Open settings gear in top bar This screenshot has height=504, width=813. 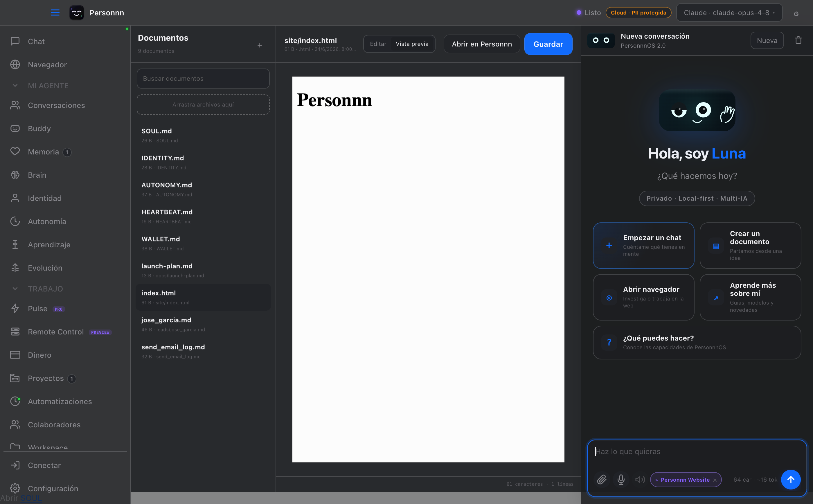click(796, 14)
